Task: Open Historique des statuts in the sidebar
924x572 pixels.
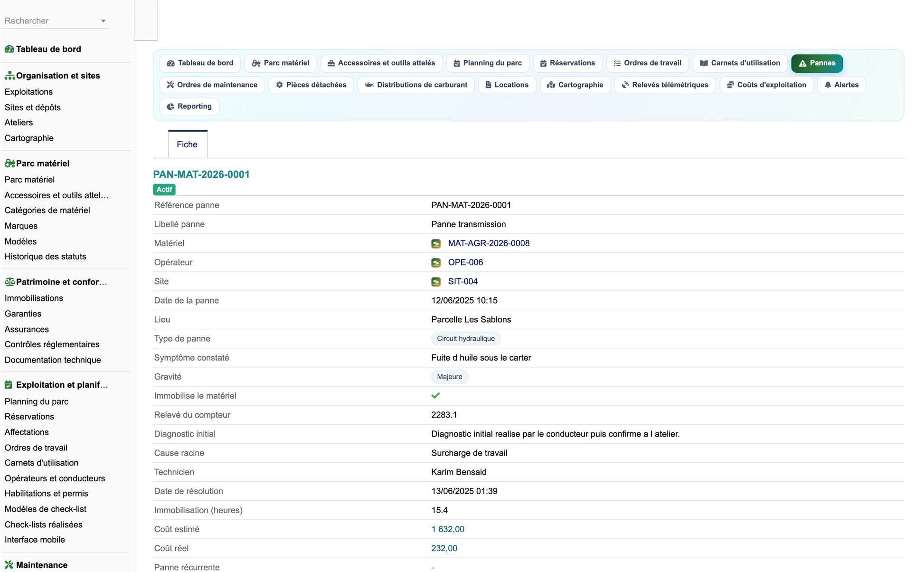Action: [x=45, y=257]
